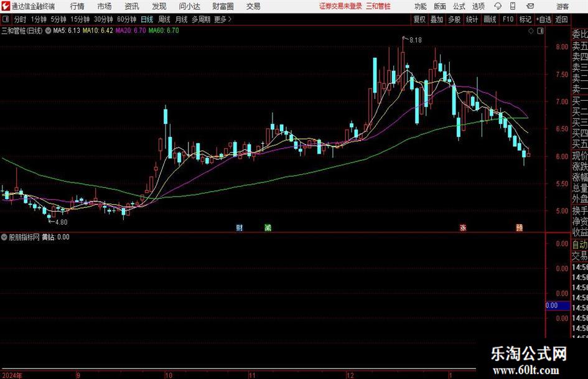Click the 画线 drawing button
This screenshot has height=379, width=588.
490,19
